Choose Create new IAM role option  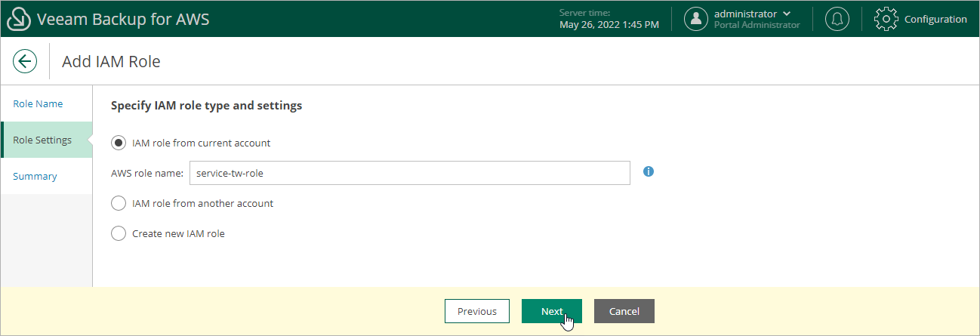[x=119, y=233]
